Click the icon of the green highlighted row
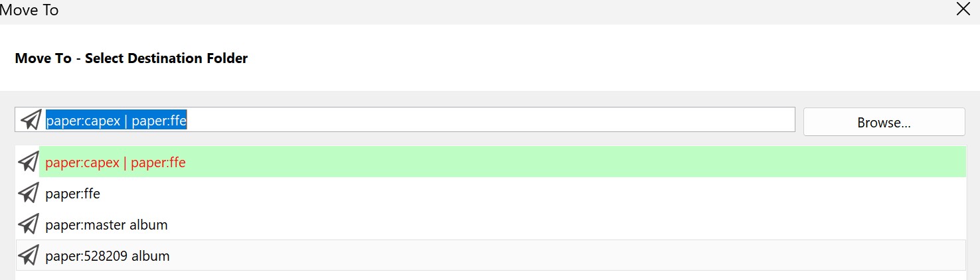 tap(28, 162)
